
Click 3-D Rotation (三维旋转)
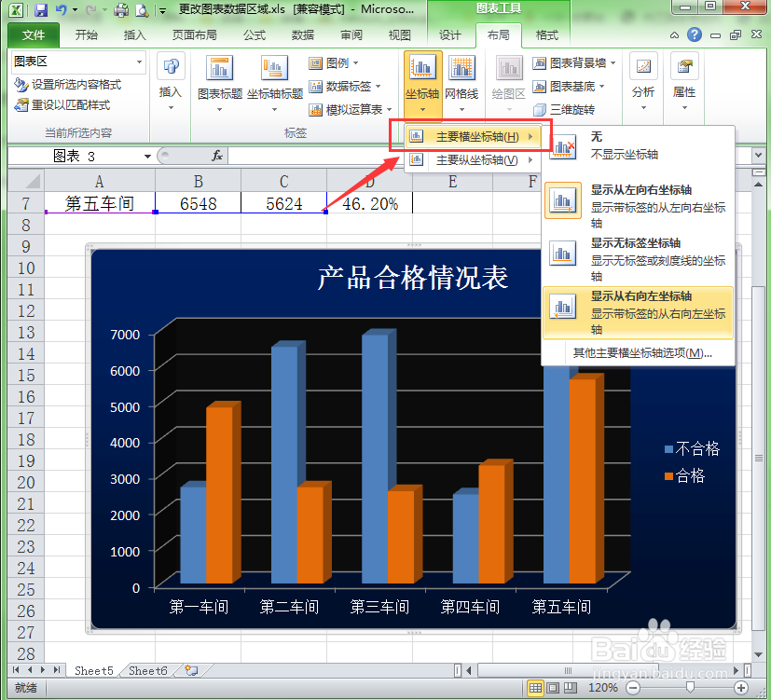click(x=563, y=110)
